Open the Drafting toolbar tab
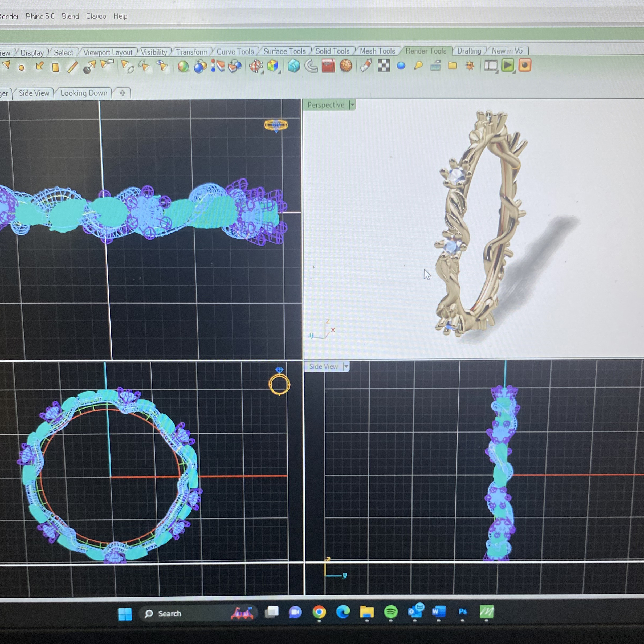The width and height of the screenshot is (644, 644). [x=469, y=51]
